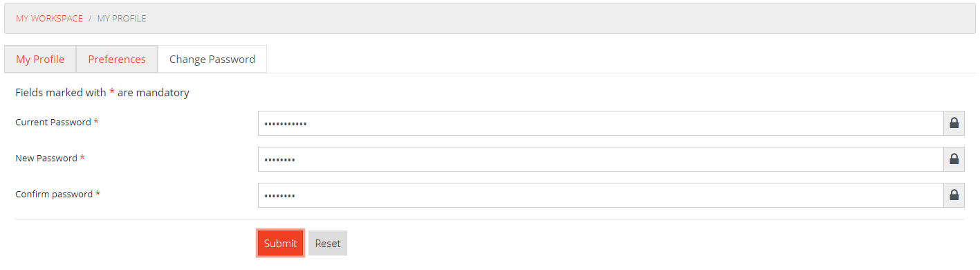Click the lock icon beside Confirm password
This screenshot has width=980, height=270.
954,195
